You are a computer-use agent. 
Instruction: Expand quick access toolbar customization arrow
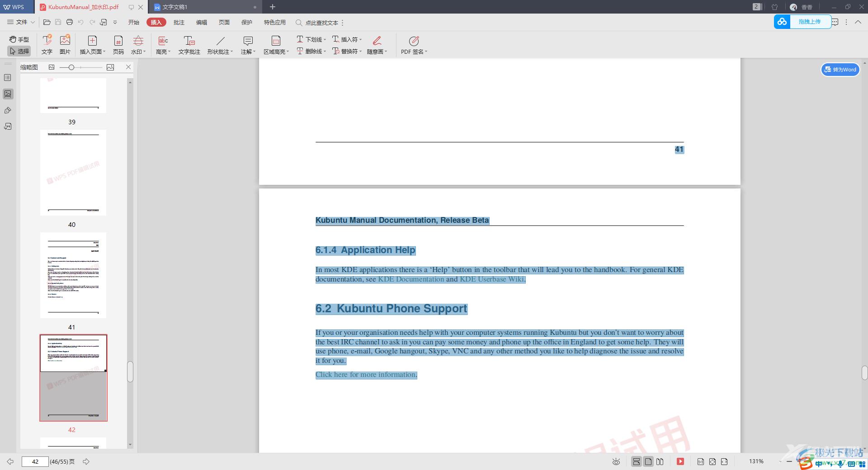(115, 22)
